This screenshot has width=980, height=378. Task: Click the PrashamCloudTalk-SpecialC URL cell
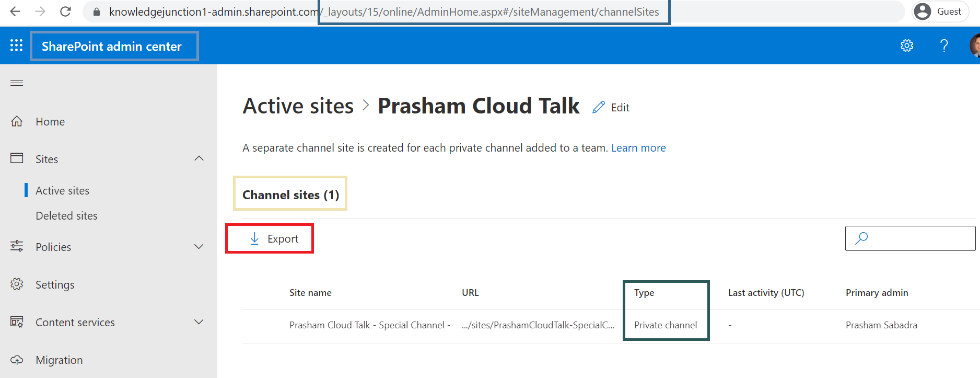[x=538, y=325]
